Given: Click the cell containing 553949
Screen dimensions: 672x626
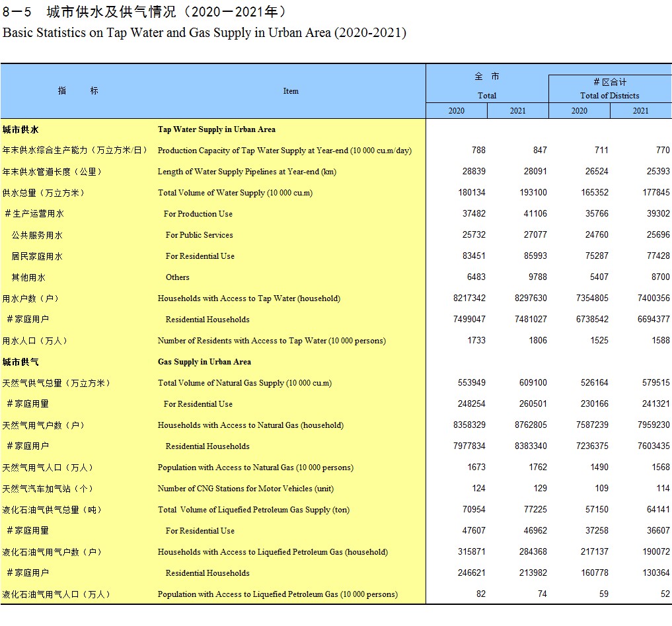Looking at the screenshot, I should coord(472,383).
